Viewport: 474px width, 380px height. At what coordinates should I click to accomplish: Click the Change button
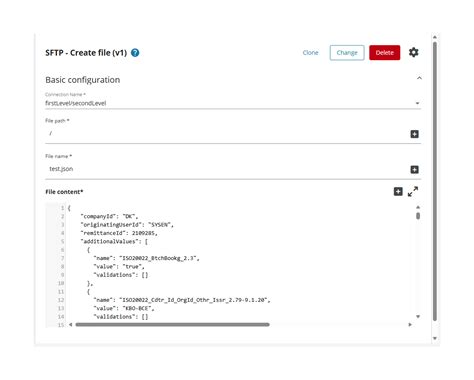pyautogui.click(x=347, y=53)
